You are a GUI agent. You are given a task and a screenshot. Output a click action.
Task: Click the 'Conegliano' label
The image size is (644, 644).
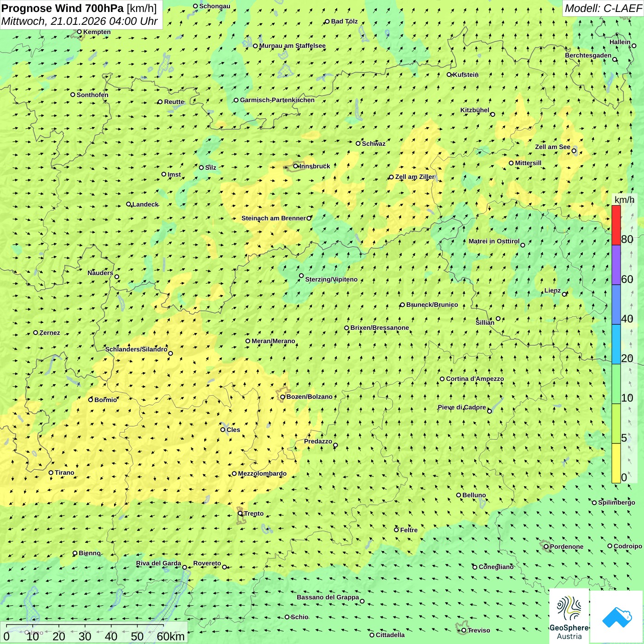(496, 567)
